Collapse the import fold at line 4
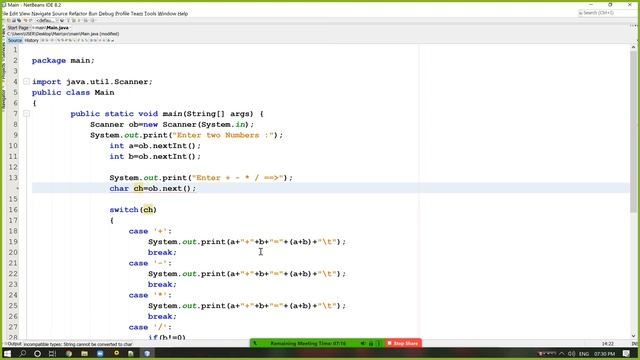Viewport: 640px width, 360px height. point(27,82)
